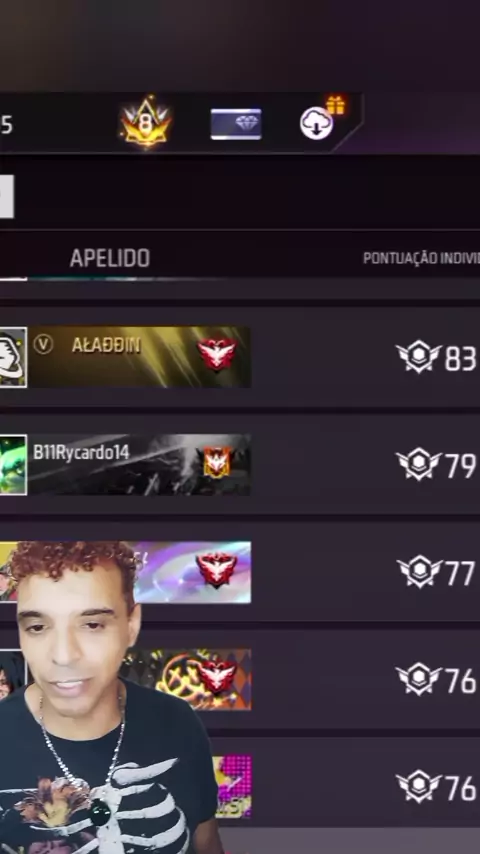Open AŁAĐĐIN's avatar thumbnail
Screen dimensions: 480x854
click(13, 357)
